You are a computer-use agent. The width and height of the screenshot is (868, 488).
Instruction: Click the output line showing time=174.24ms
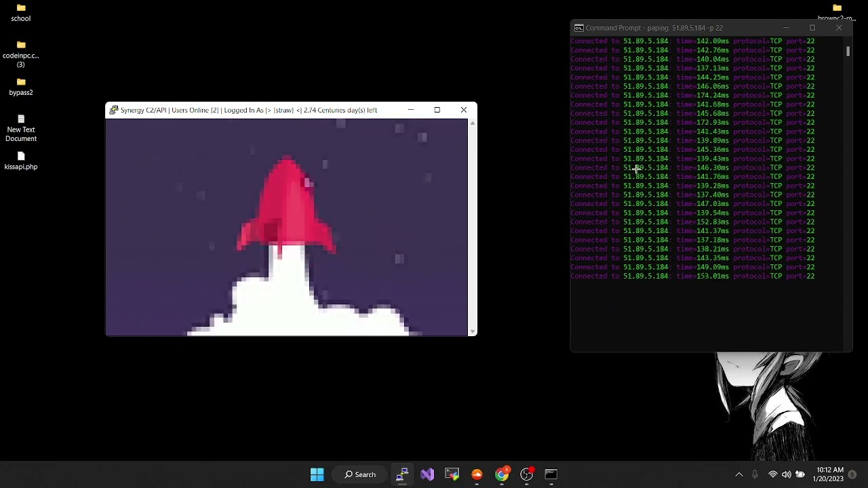692,96
